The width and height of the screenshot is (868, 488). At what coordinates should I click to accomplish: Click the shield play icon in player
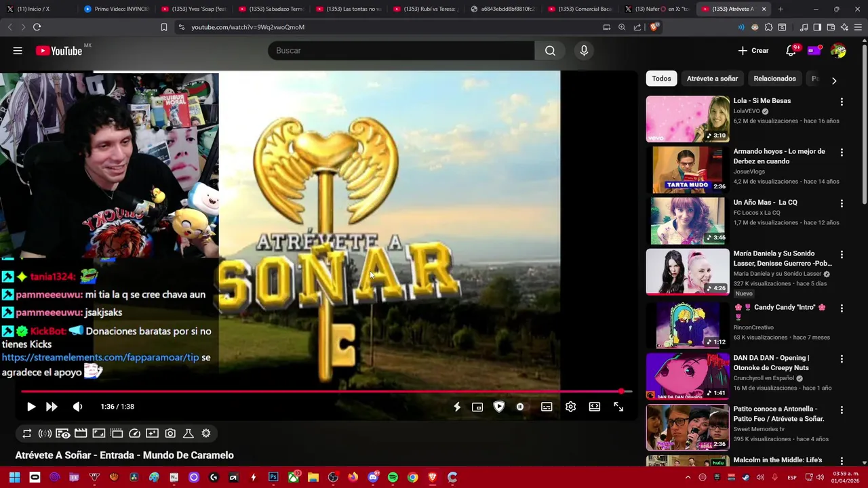[x=499, y=407]
